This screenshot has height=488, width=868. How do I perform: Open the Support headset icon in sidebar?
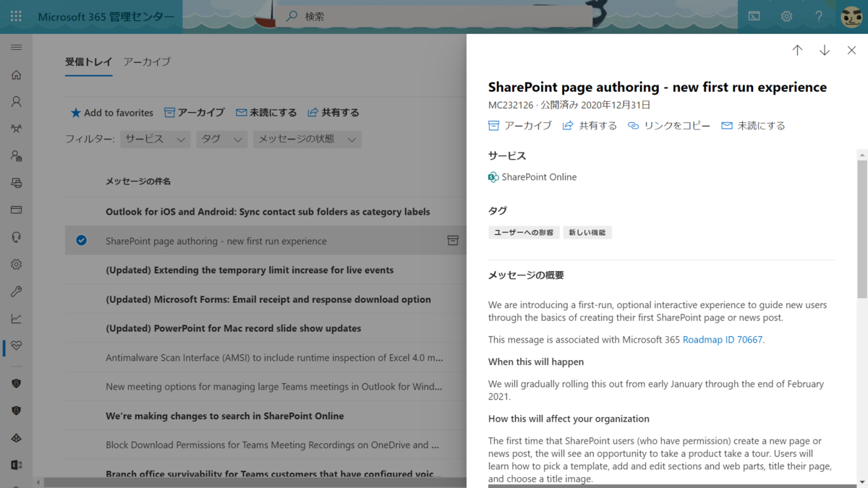click(x=16, y=237)
